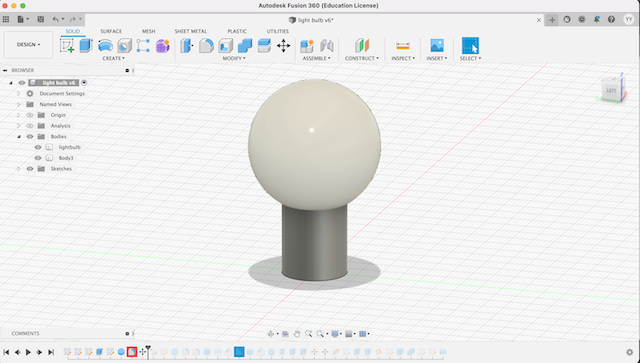Image resolution: width=640 pixels, height=363 pixels.
Task: Select the Offset Face tool icon
Action: point(264,45)
